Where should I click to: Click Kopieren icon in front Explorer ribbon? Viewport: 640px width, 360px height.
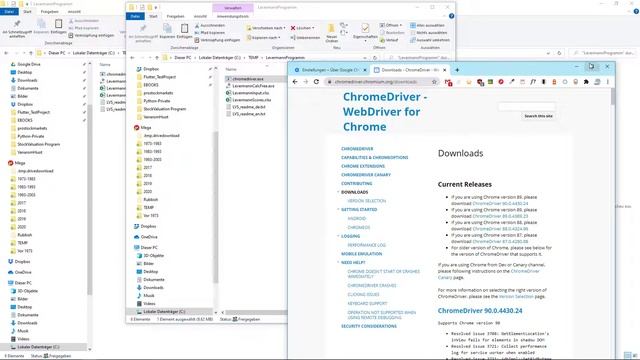click(167, 31)
